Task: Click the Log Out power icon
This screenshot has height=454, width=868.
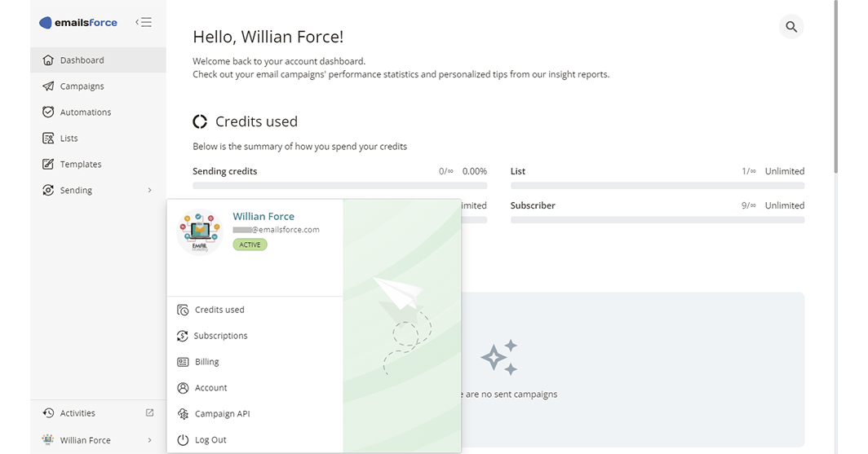Action: coord(183,440)
